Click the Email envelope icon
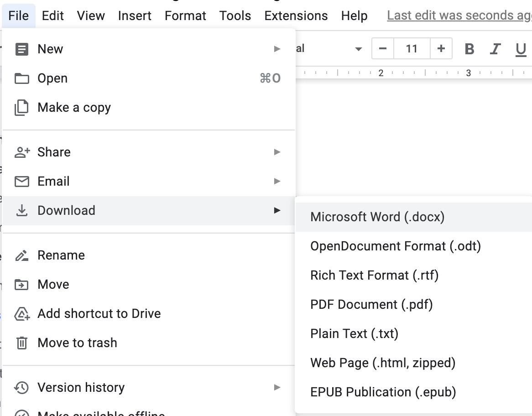 [21, 181]
